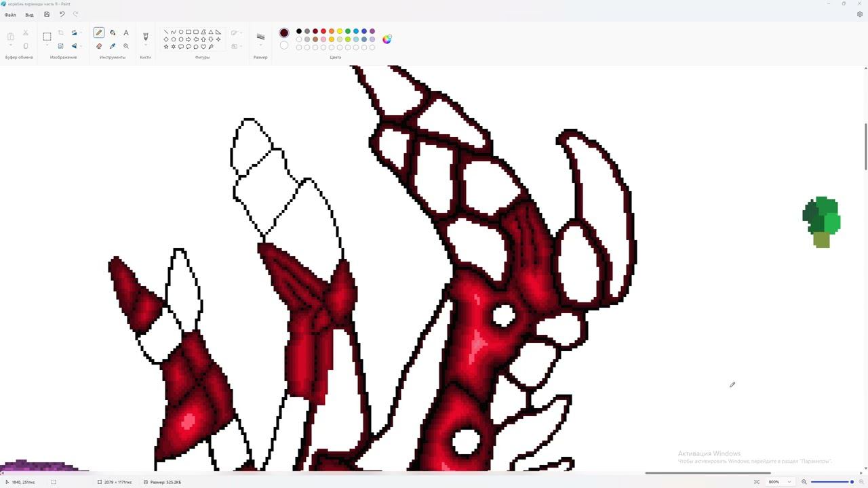This screenshot has height=488, width=868.
Task: Expand the Paste options arrow
Action: (10, 46)
